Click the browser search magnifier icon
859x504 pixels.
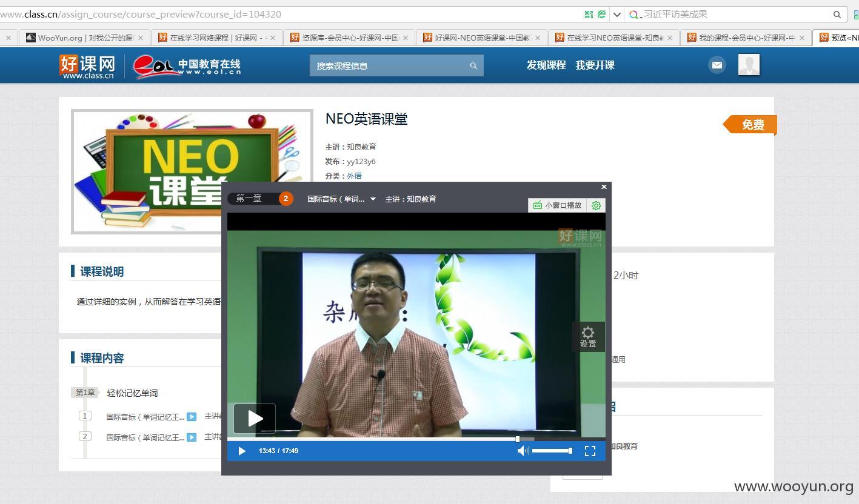(837, 14)
